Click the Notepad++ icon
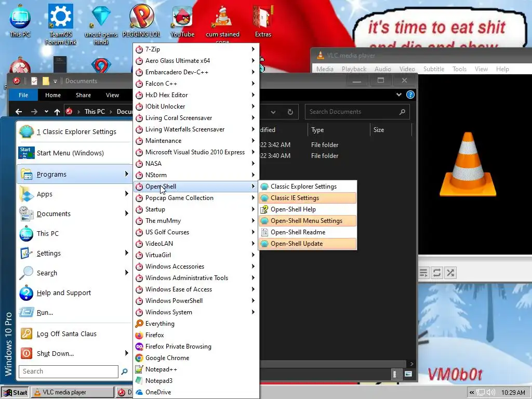 [x=139, y=369]
